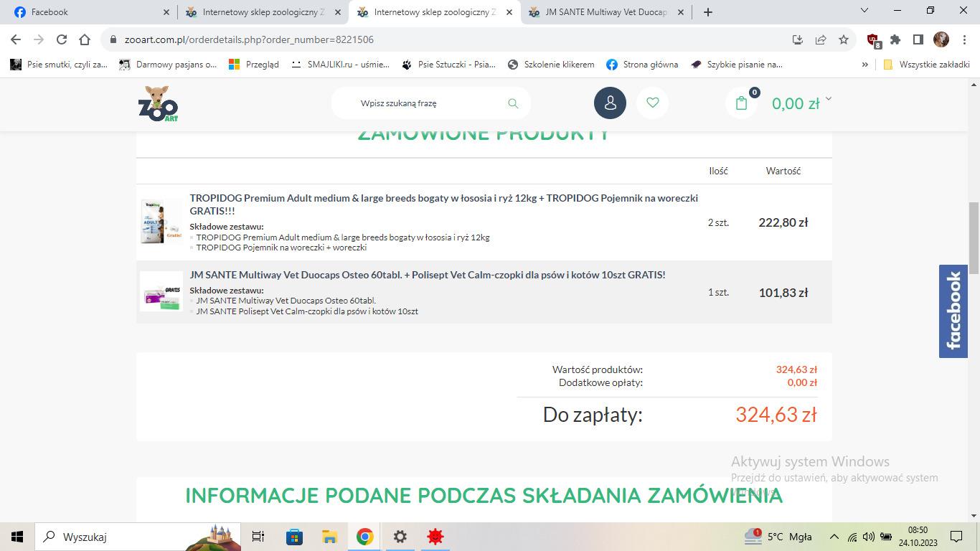Image resolution: width=980 pixels, height=551 pixels.
Task: Switch to JM SANTE Multiway Vet tab
Action: (x=606, y=12)
